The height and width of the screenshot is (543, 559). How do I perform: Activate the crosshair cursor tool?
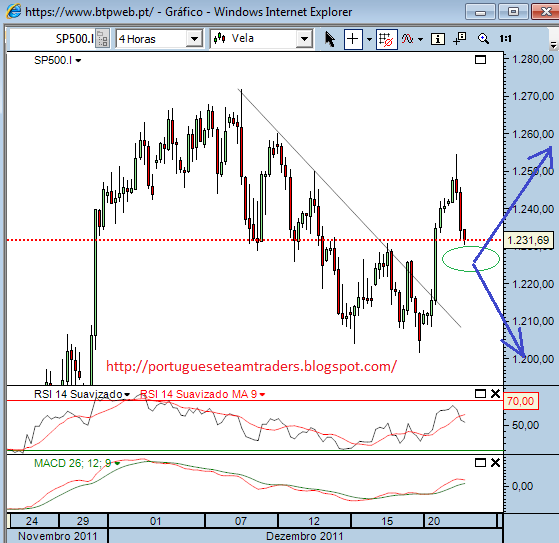tap(353, 39)
